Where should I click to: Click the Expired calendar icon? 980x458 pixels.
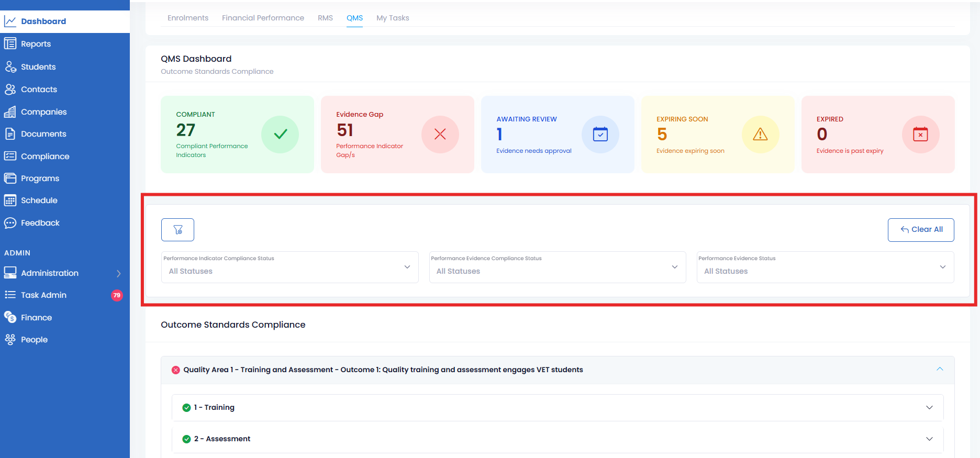tap(920, 135)
